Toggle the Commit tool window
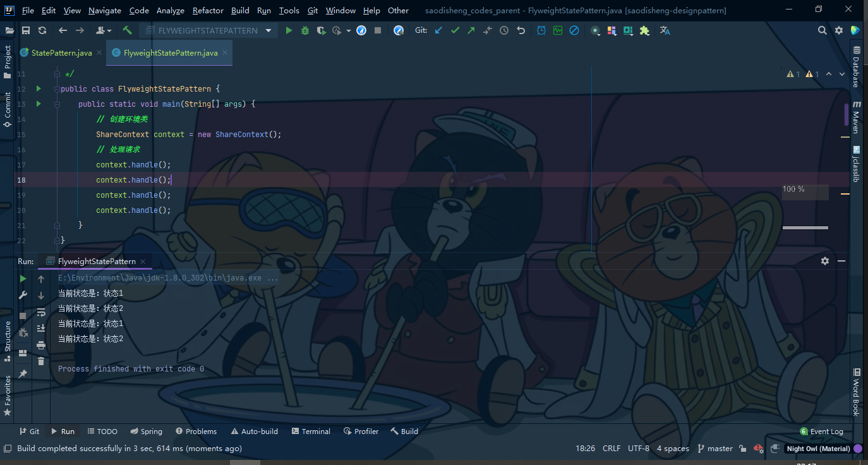Viewport: 868px width, 465px height. pyautogui.click(x=8, y=109)
